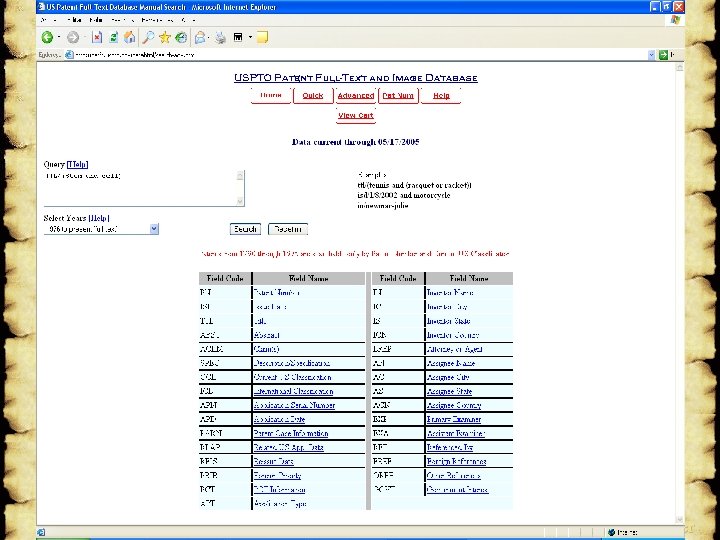Image resolution: width=720 pixels, height=540 pixels.
Task: Open the International Classification link
Action: tap(293, 391)
